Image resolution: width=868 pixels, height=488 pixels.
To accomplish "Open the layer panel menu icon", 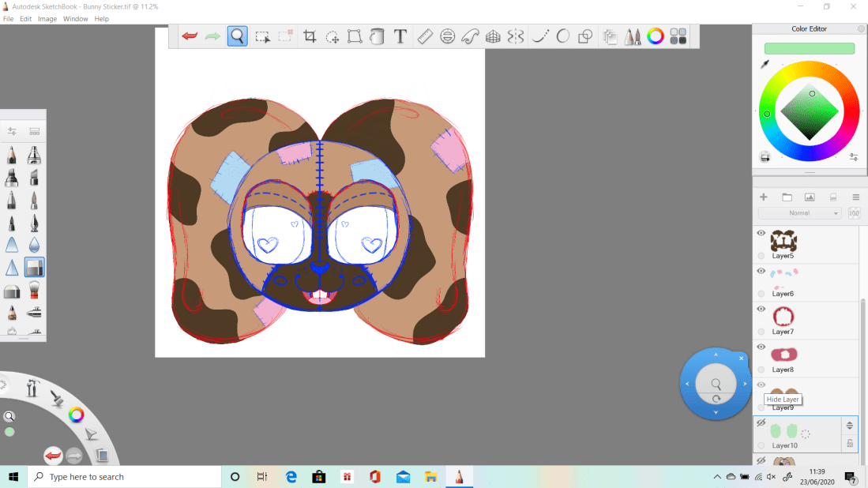I will [x=855, y=197].
